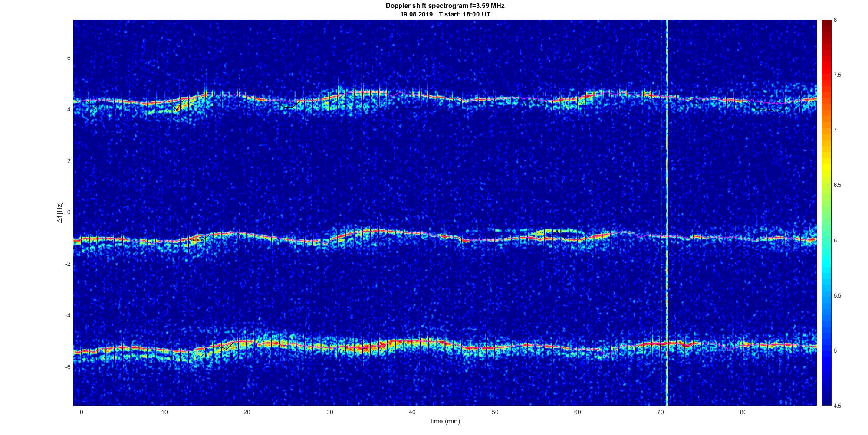
Task: Click y-axis tick label '-4'
Action: [x=68, y=315]
